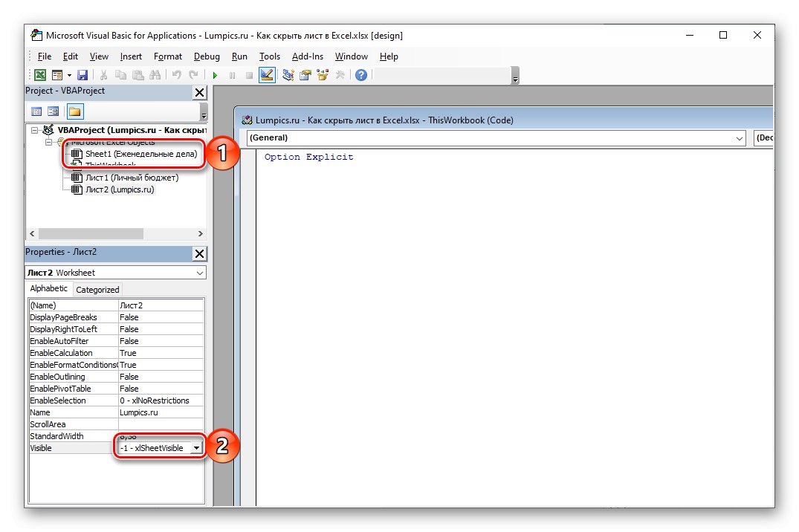Click the Toolbox toolbar icon
This screenshot has height=532, width=799.
(x=340, y=75)
